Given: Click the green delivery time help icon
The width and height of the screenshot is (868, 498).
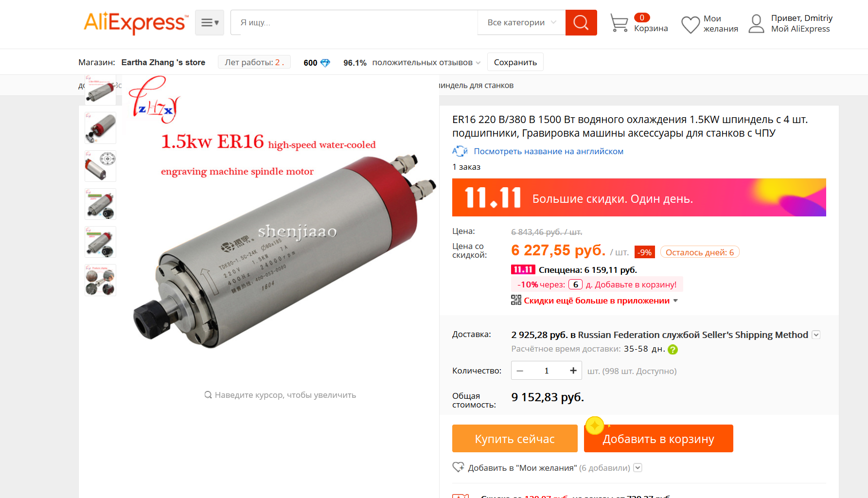Looking at the screenshot, I should point(673,349).
